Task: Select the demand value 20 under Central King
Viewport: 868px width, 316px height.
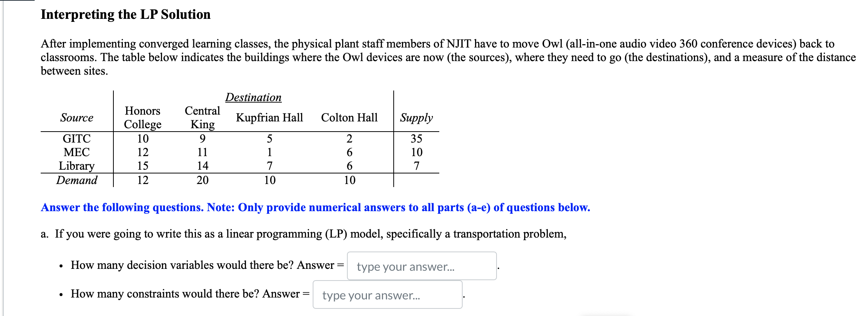Action: [202, 180]
